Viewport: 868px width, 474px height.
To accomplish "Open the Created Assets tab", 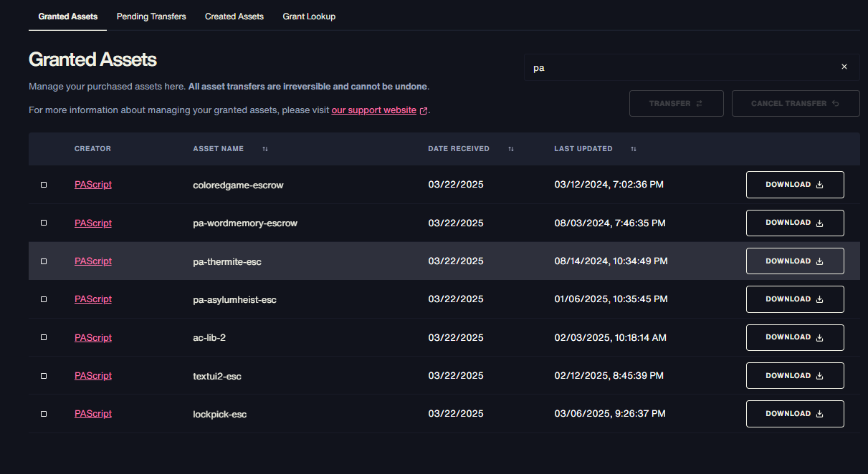I will click(234, 16).
